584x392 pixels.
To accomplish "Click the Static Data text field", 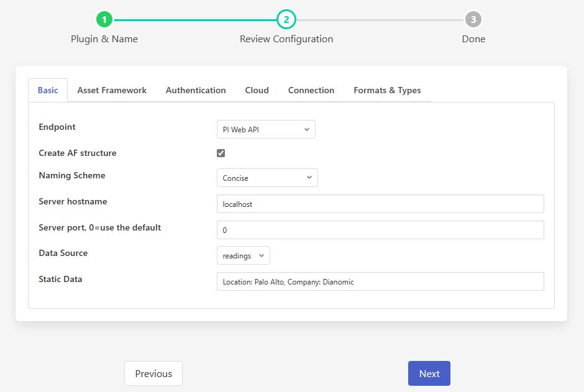I will point(380,281).
